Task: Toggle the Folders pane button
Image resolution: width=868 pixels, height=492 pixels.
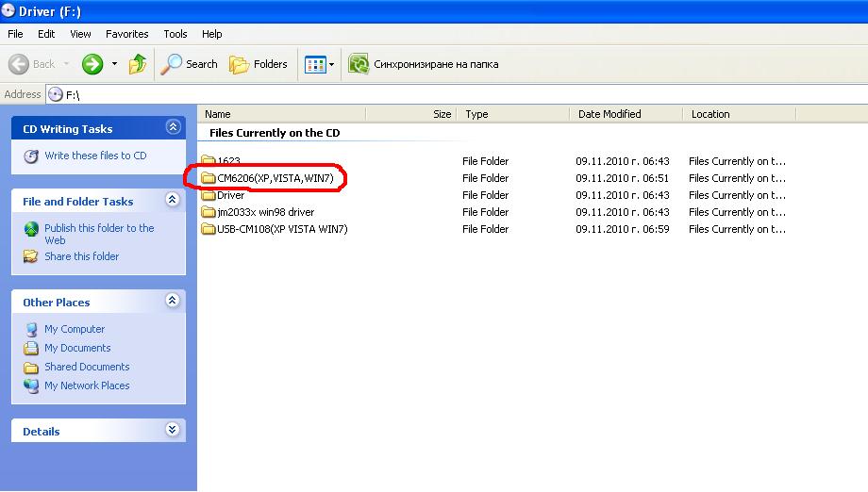Action: coord(258,64)
